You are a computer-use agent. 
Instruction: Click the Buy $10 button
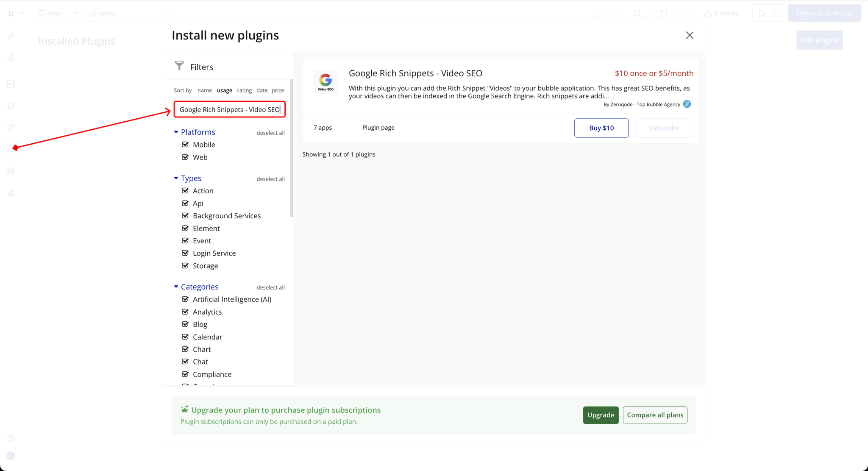(601, 128)
